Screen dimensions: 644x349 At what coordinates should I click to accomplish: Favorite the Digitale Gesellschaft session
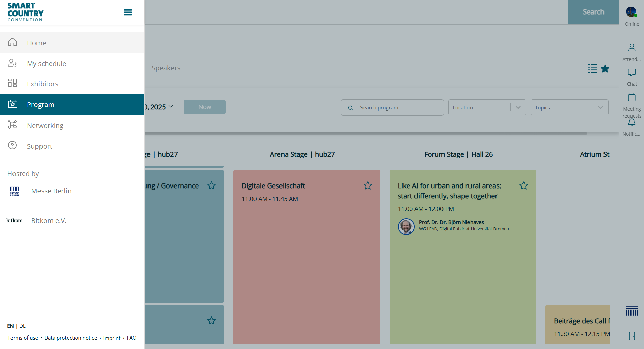(368, 185)
